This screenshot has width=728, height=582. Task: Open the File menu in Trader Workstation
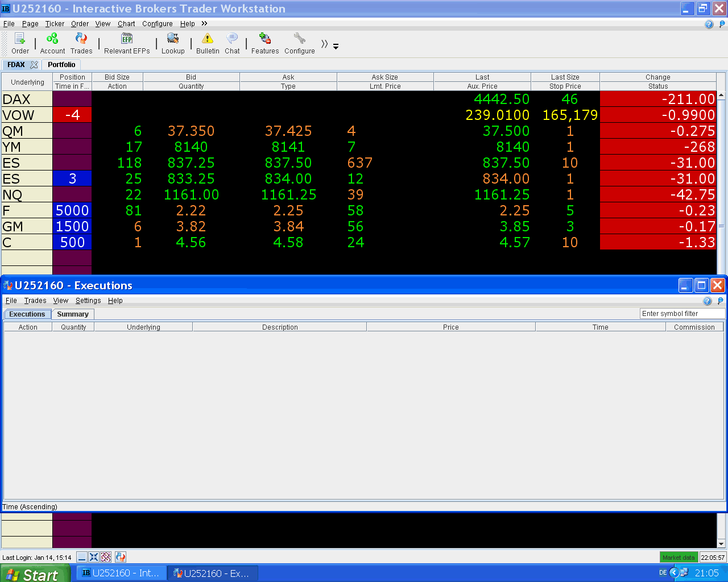tap(9, 24)
